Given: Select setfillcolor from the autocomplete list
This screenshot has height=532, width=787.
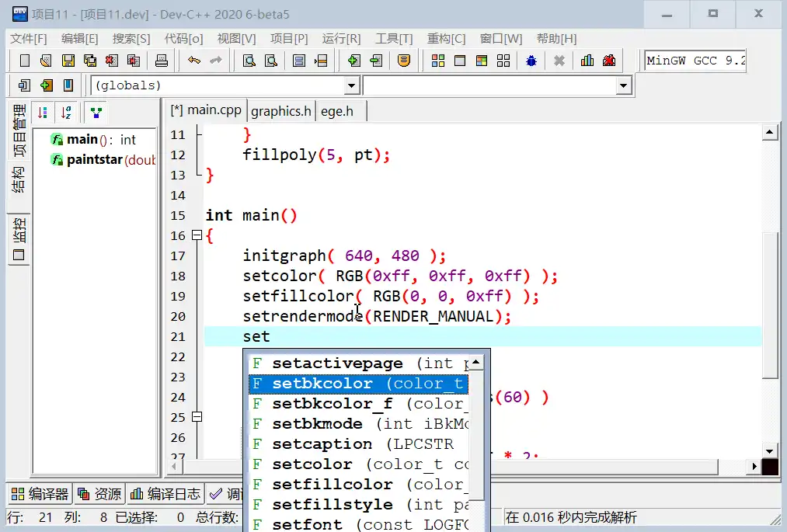Looking at the screenshot, I should coord(332,484).
